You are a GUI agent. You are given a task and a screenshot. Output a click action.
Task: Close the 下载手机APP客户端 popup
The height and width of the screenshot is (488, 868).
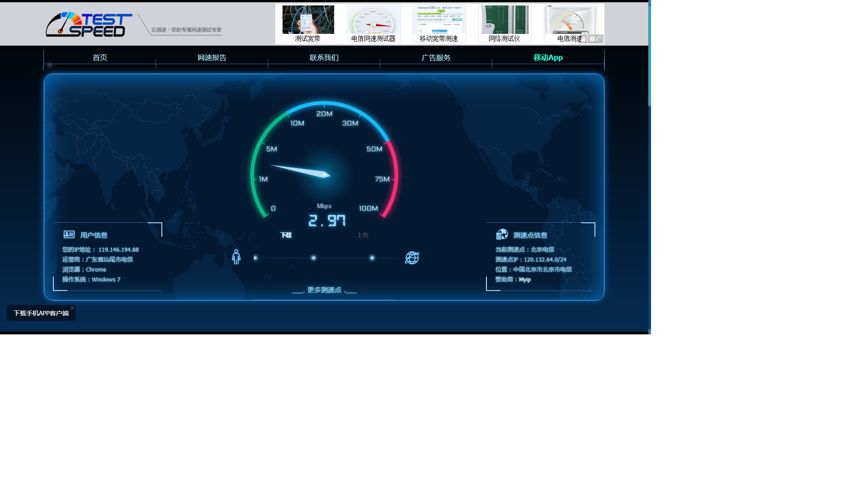pyautogui.click(x=72, y=308)
